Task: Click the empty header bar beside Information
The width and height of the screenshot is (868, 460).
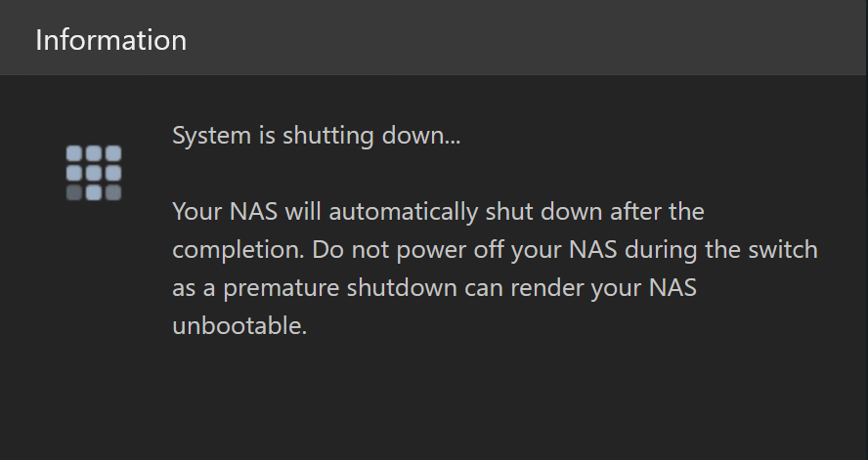Action: click(526, 37)
